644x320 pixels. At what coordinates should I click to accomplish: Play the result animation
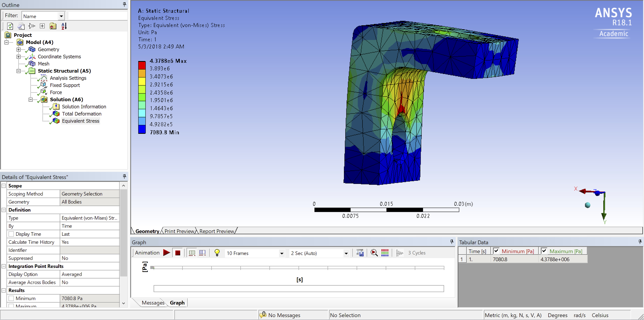click(x=167, y=253)
